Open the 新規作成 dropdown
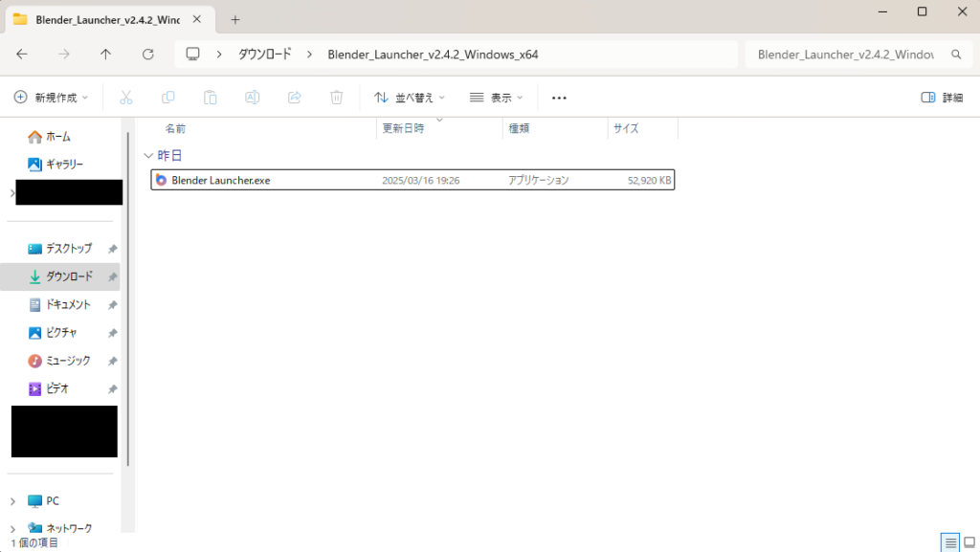This screenshot has height=552, width=980. tap(52, 98)
